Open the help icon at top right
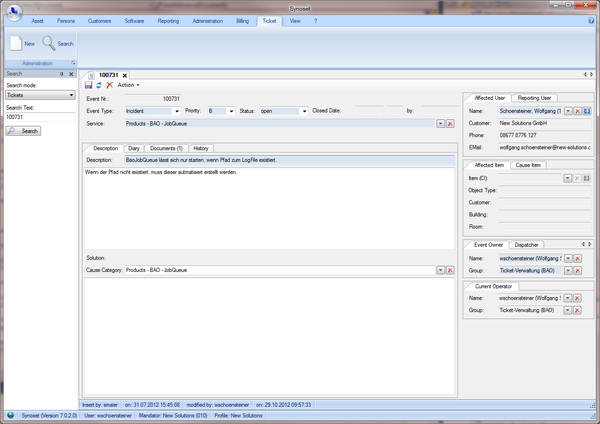600x424 pixels. (x=591, y=21)
